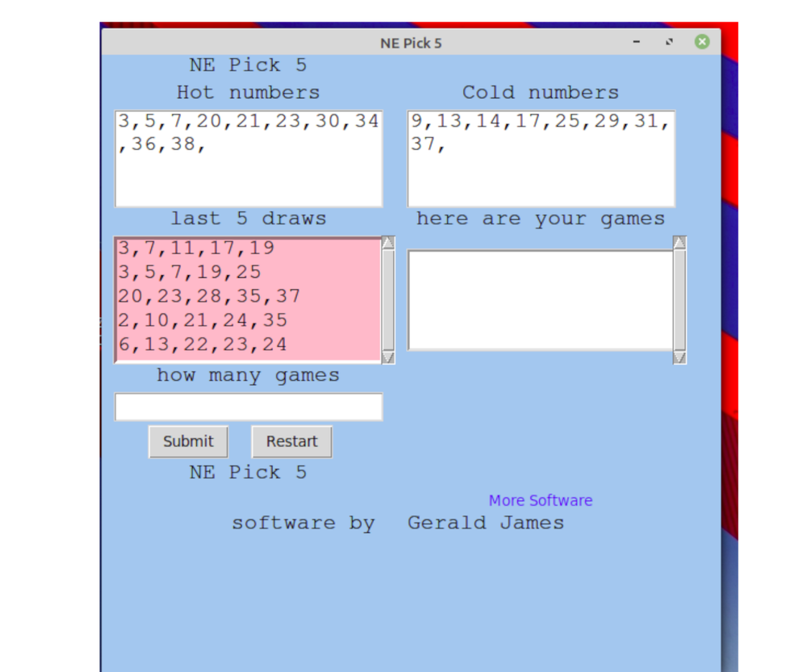Click the restore window icon
This screenshot has height=672, width=807.
pos(669,43)
